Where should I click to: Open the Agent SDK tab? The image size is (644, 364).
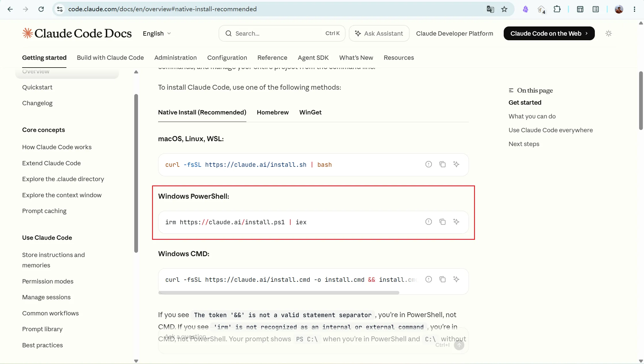tap(313, 58)
